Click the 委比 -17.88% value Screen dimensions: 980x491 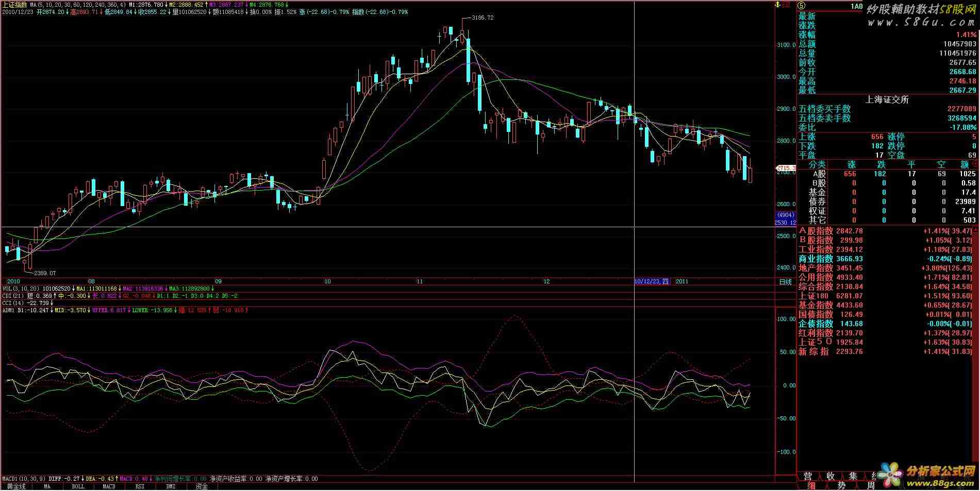[x=963, y=127]
